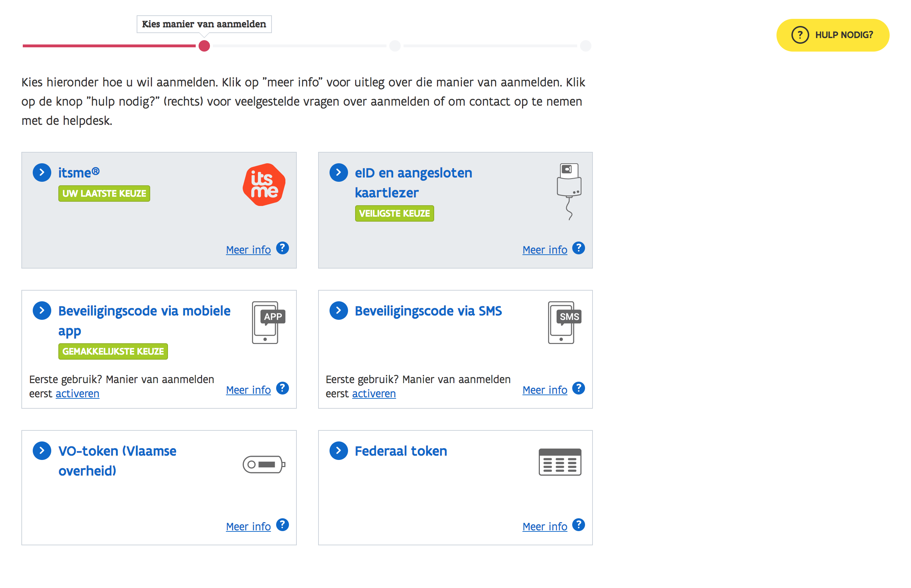Click the SMS phone icon
911x588 pixels.
(564, 322)
